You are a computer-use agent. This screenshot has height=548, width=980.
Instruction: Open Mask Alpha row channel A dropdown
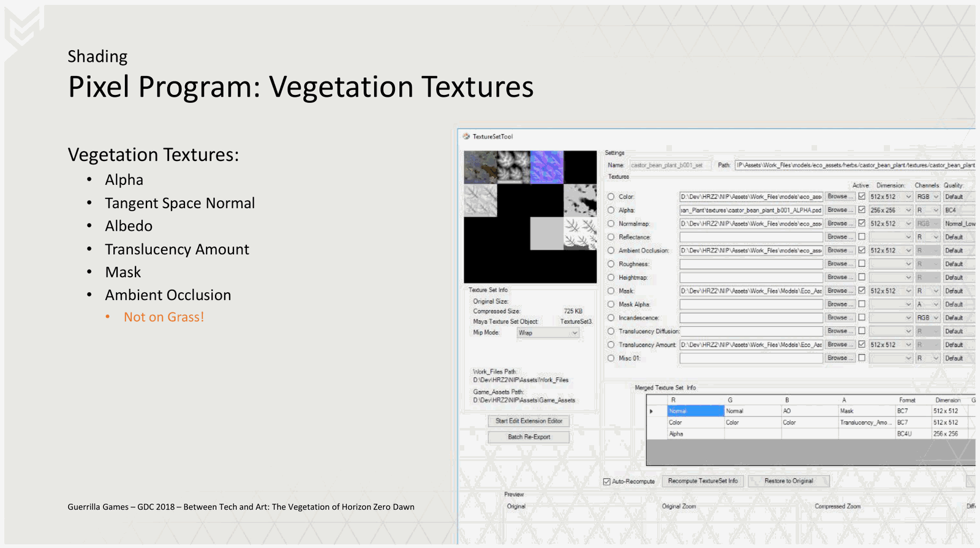coord(927,304)
